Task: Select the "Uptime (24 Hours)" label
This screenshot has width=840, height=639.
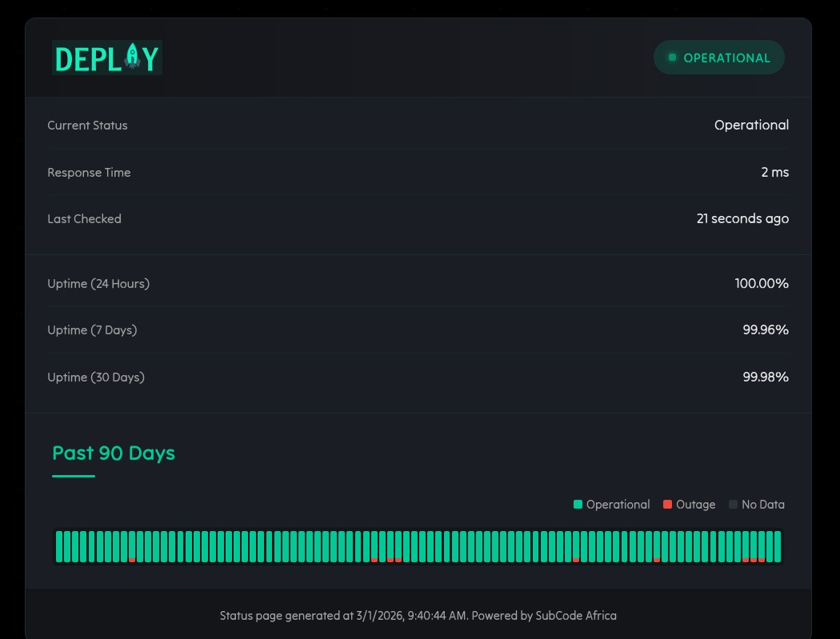Action: click(x=98, y=284)
